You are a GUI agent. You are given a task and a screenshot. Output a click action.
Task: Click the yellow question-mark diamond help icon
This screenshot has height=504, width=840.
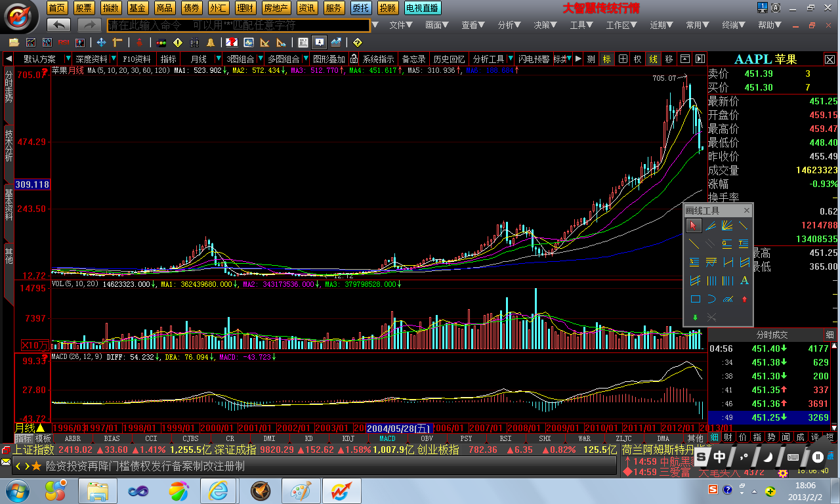tap(358, 42)
